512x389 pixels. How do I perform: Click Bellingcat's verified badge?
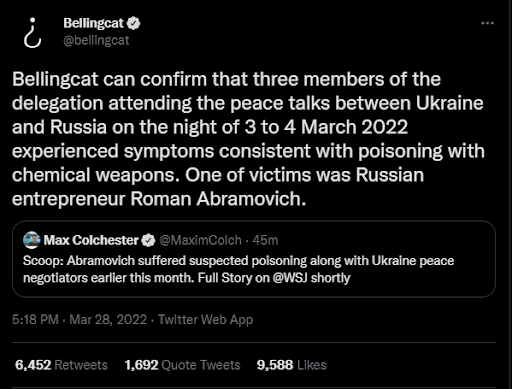134,23
